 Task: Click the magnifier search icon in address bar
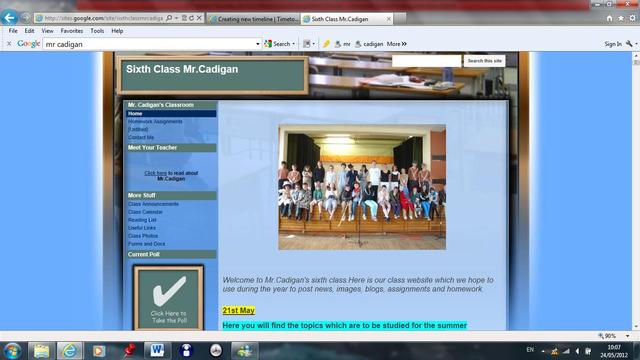pyautogui.click(x=169, y=18)
